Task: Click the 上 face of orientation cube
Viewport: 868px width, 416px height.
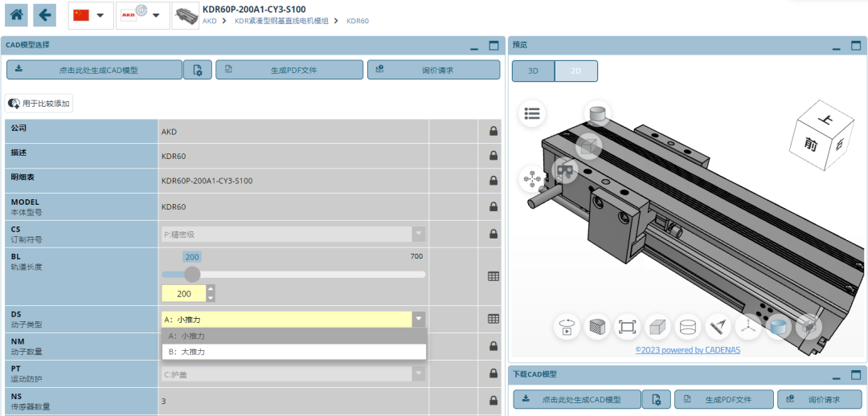Action: click(827, 119)
